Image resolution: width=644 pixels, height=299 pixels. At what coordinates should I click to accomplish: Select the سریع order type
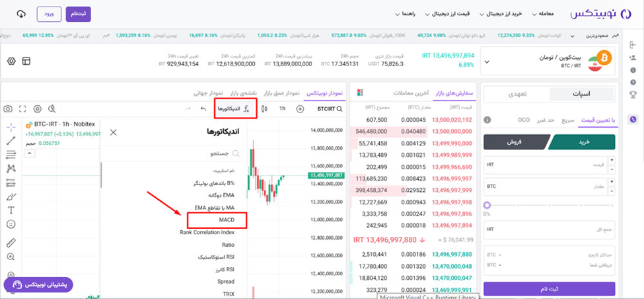pos(567,120)
